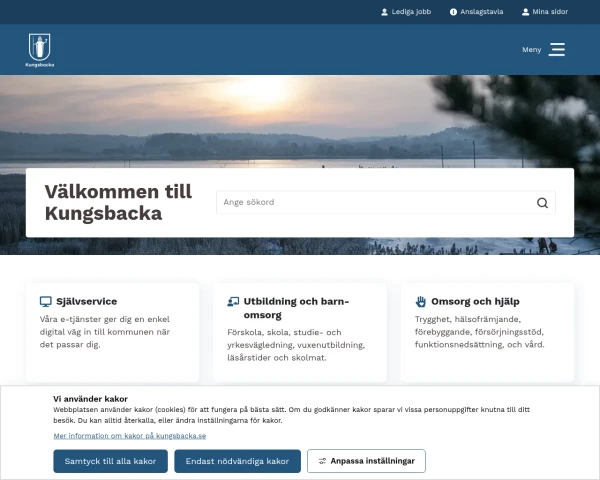Click the teaching icon beside Utbildning och barnomsorg

click(233, 302)
